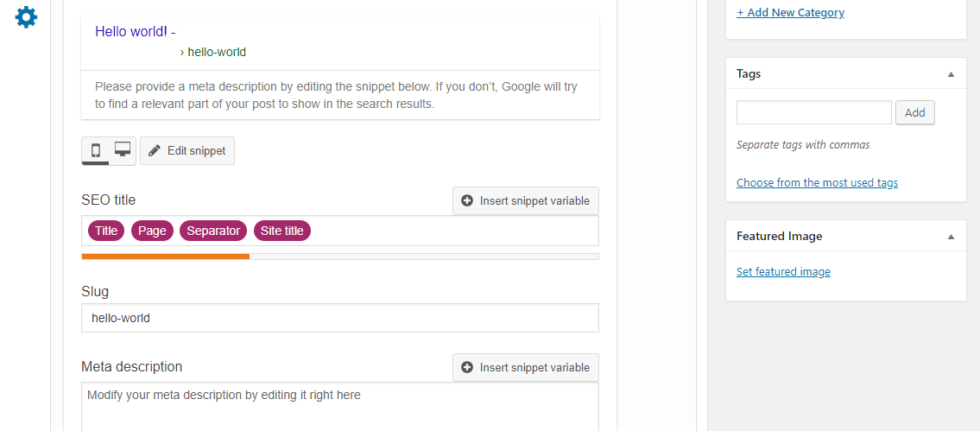Click the Meta description text area

pyautogui.click(x=340, y=407)
